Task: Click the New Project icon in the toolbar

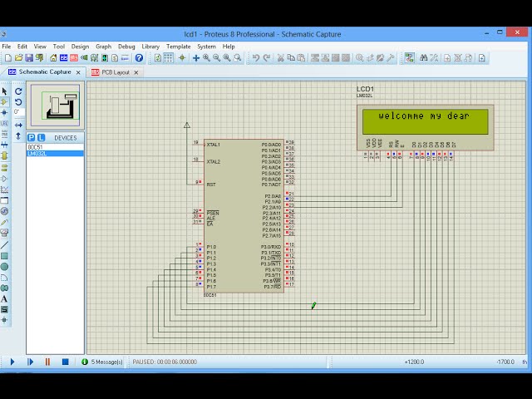Action: click(x=8, y=58)
